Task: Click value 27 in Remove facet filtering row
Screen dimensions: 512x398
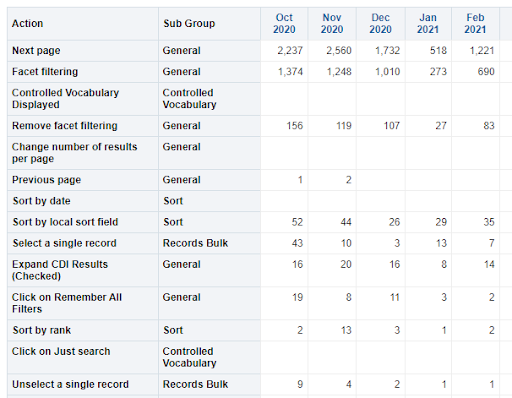Action: pyautogui.click(x=441, y=126)
